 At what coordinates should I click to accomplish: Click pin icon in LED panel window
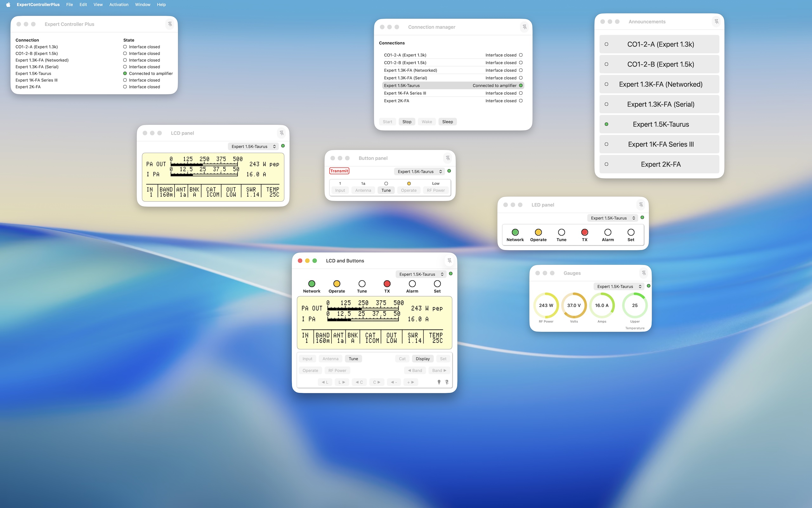(x=641, y=204)
